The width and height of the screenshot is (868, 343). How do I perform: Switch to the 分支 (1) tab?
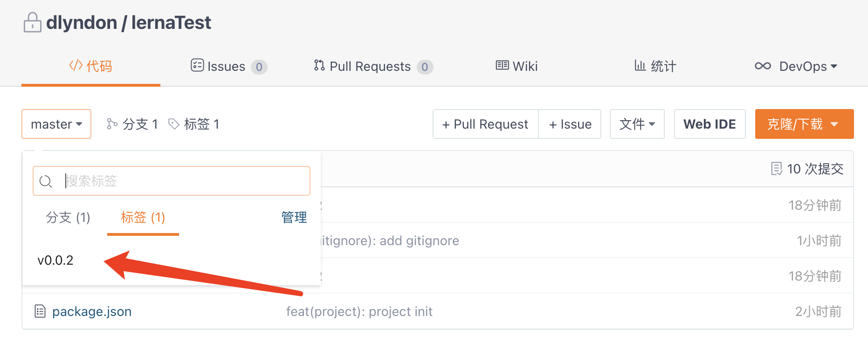(x=68, y=217)
